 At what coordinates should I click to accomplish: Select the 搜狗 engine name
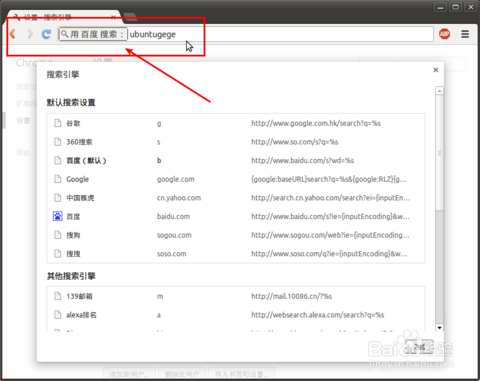(73, 235)
